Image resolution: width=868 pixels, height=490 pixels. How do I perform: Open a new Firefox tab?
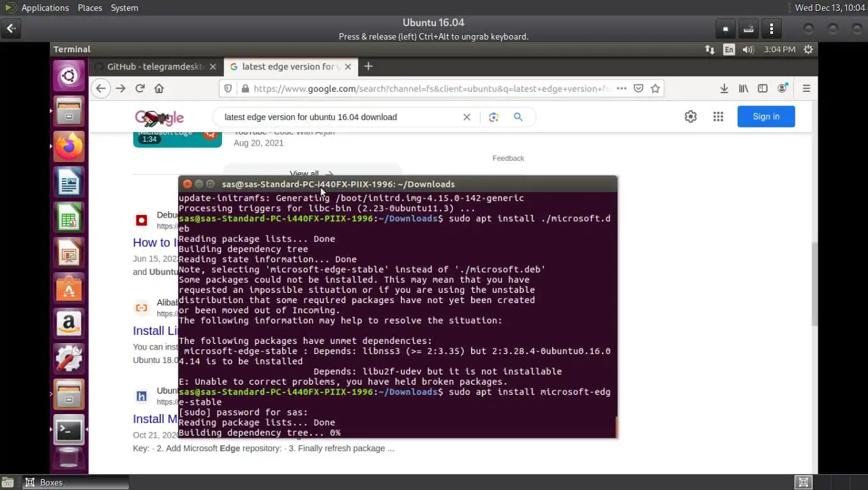(368, 66)
